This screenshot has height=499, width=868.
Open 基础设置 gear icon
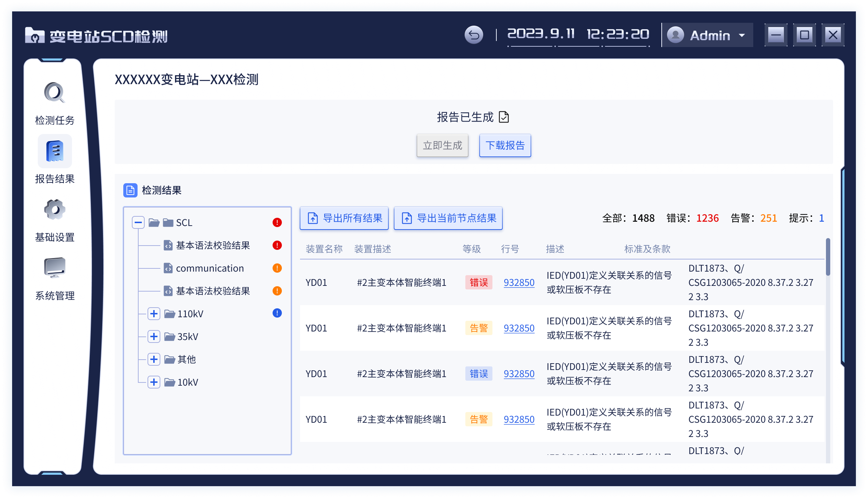tap(55, 210)
